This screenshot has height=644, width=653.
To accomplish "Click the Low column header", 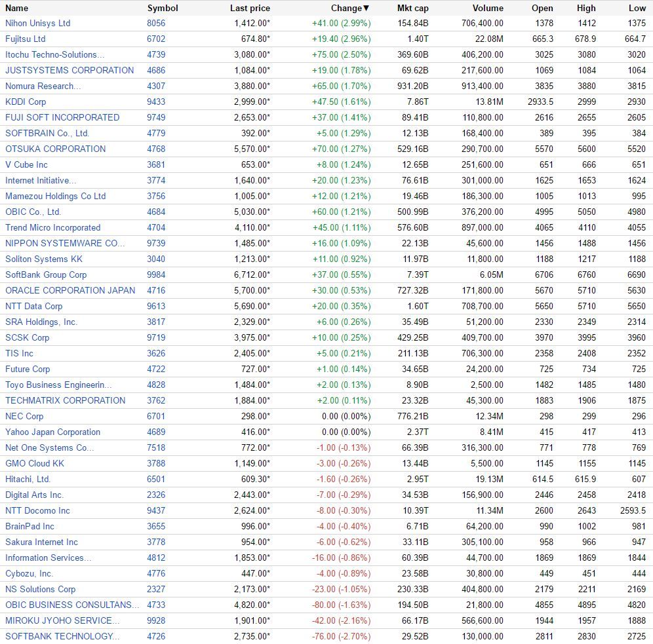I will coord(637,8).
